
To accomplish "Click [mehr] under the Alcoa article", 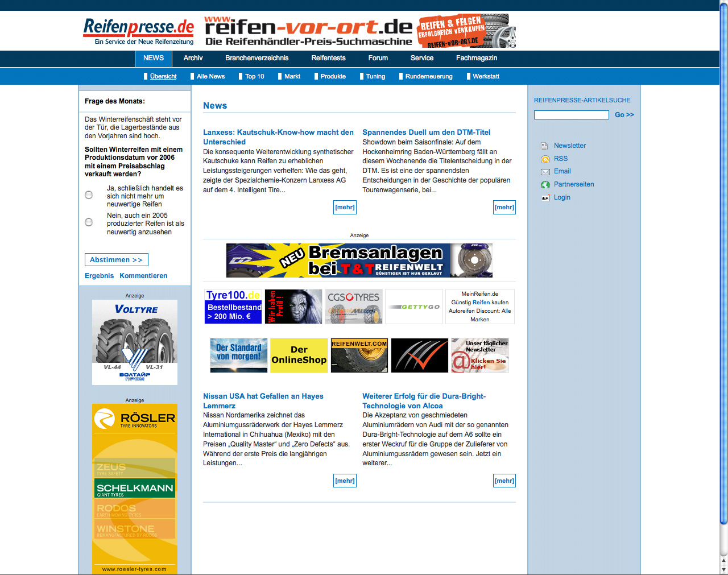I will [504, 481].
